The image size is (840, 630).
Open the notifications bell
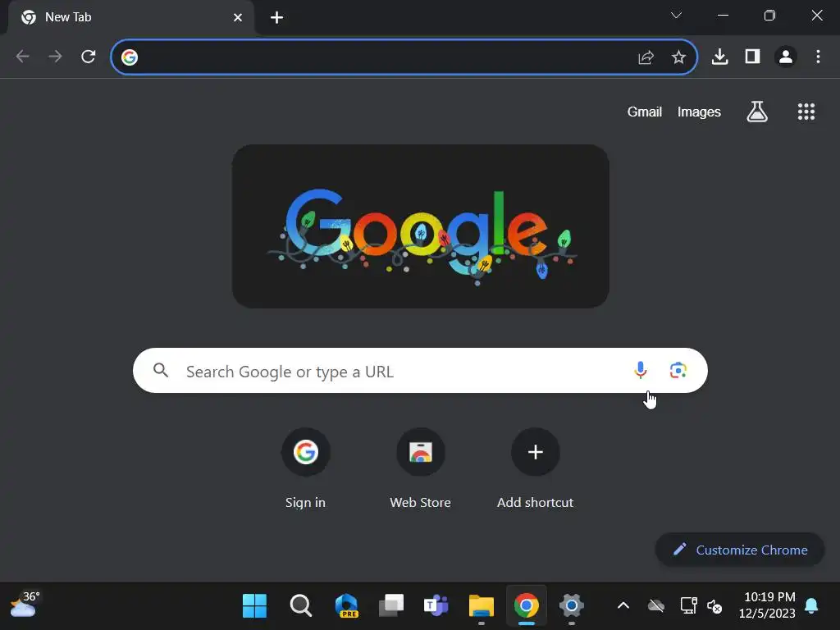(x=811, y=606)
